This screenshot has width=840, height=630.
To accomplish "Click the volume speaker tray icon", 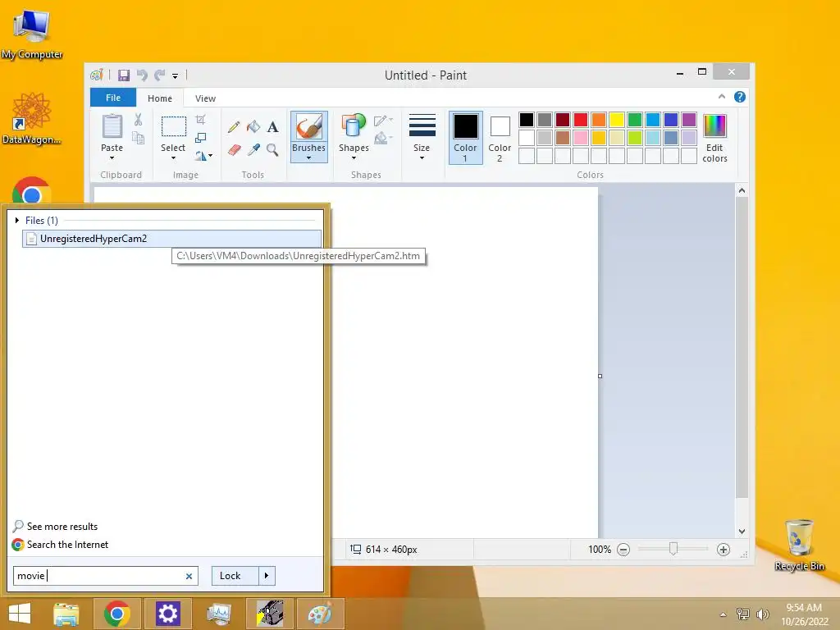I will coord(762,614).
